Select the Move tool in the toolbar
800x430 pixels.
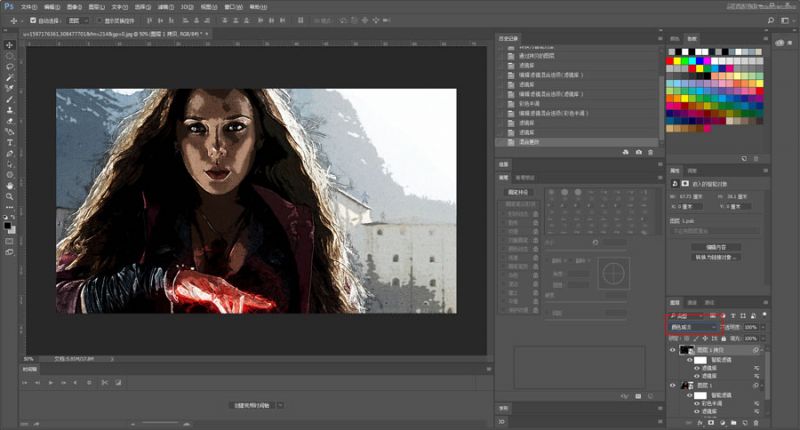pos(10,45)
